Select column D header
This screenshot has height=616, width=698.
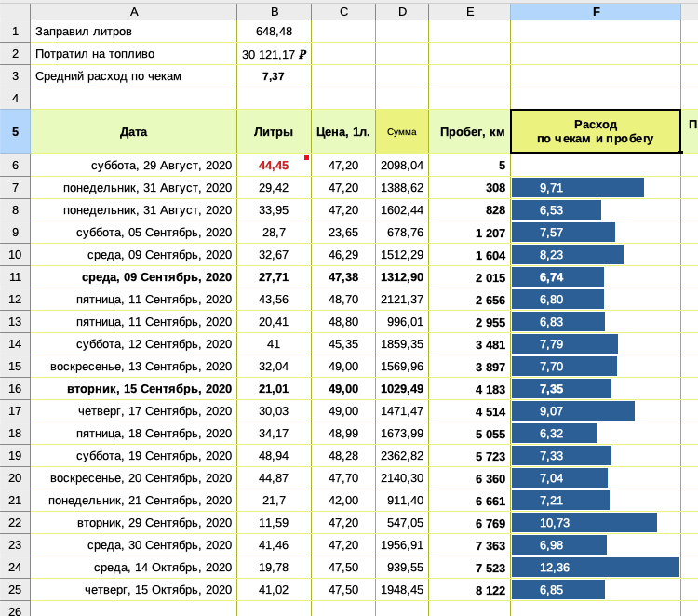(x=402, y=11)
